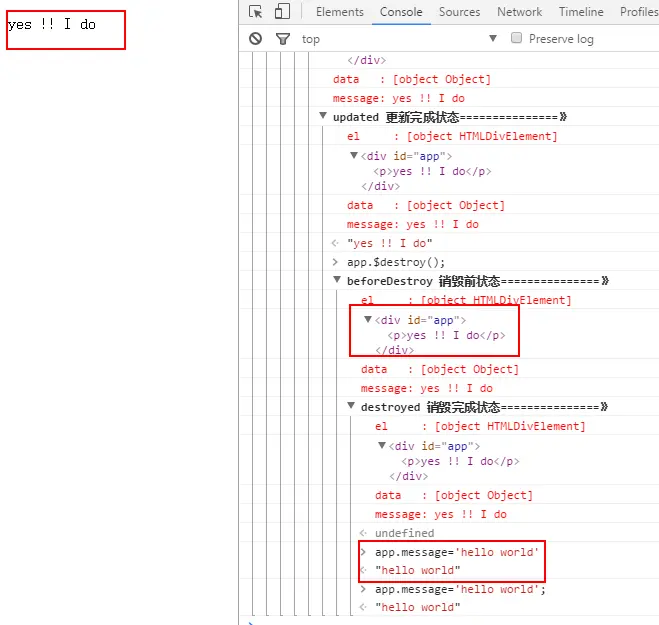Collapse div#app node under updated group
This screenshot has width=659, height=625.
(x=354, y=156)
